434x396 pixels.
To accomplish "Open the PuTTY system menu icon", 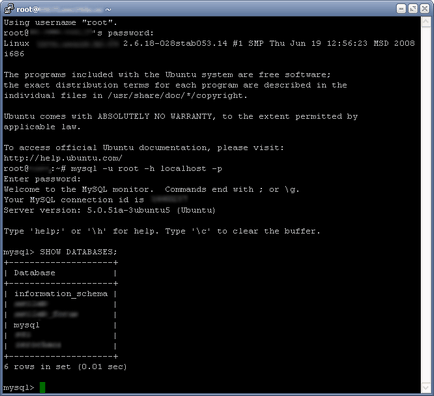I will tap(9, 9).
